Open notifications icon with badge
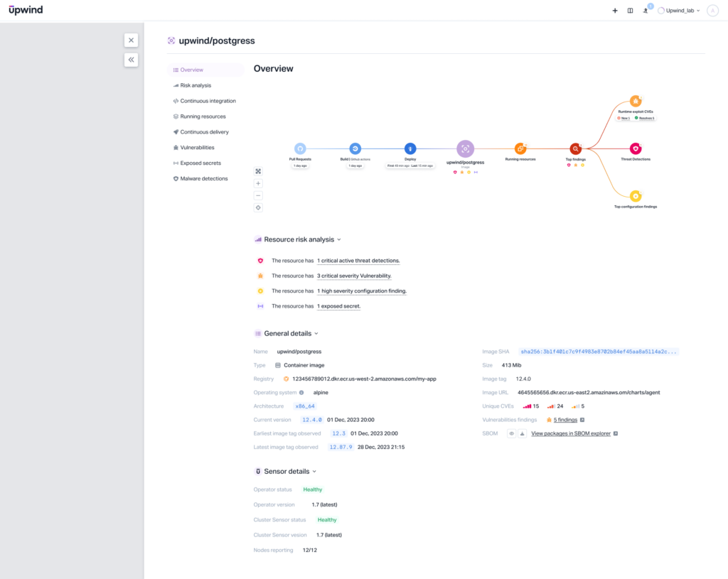Screen dimensions: 728x579 tap(646, 10)
